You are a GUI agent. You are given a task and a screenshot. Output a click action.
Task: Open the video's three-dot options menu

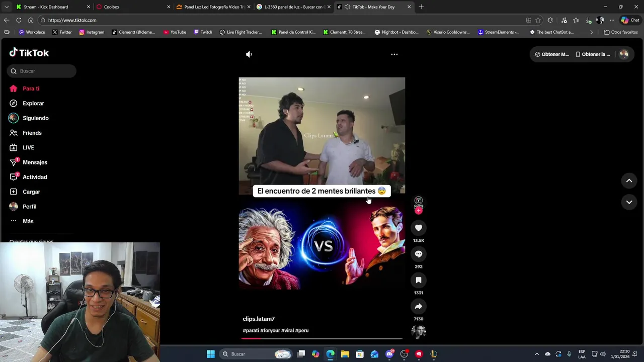(394, 54)
